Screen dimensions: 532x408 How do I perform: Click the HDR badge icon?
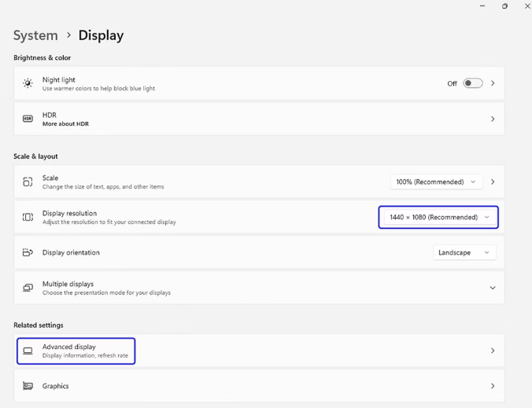28,119
